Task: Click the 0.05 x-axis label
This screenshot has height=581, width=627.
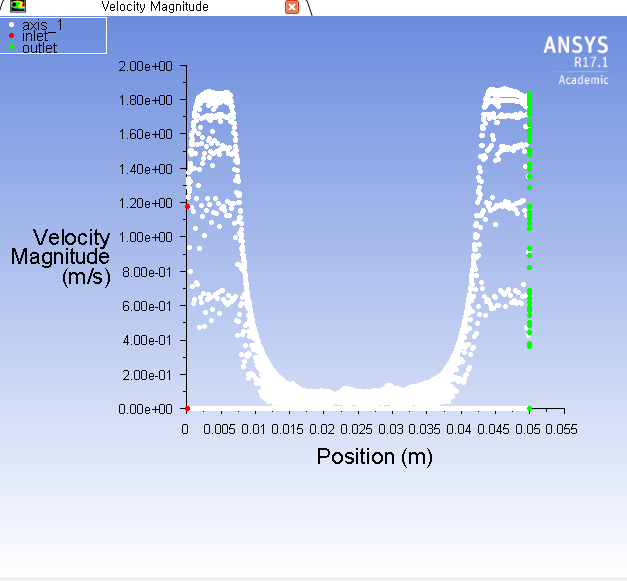Action: [528, 429]
